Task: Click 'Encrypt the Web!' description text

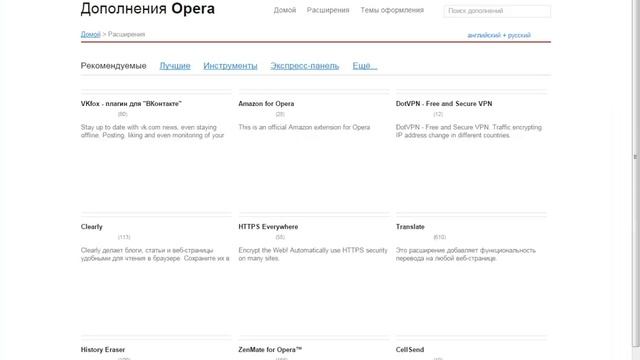Action: coord(313,254)
